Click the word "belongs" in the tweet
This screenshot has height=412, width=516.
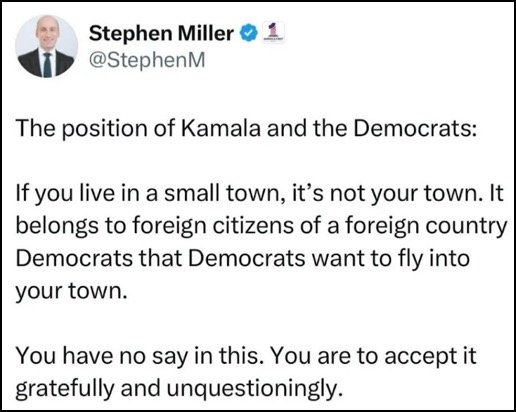(57, 226)
